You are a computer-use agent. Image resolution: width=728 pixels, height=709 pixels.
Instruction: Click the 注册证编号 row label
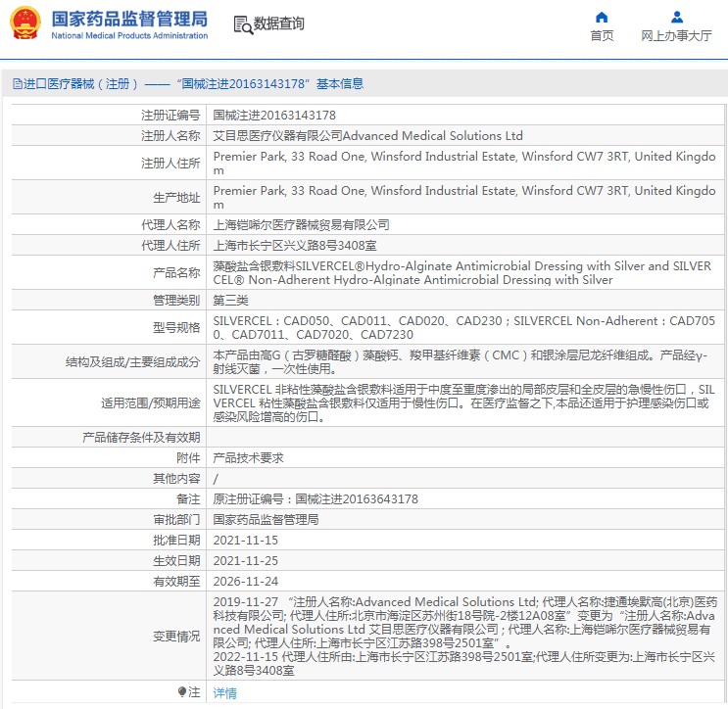coord(170,116)
